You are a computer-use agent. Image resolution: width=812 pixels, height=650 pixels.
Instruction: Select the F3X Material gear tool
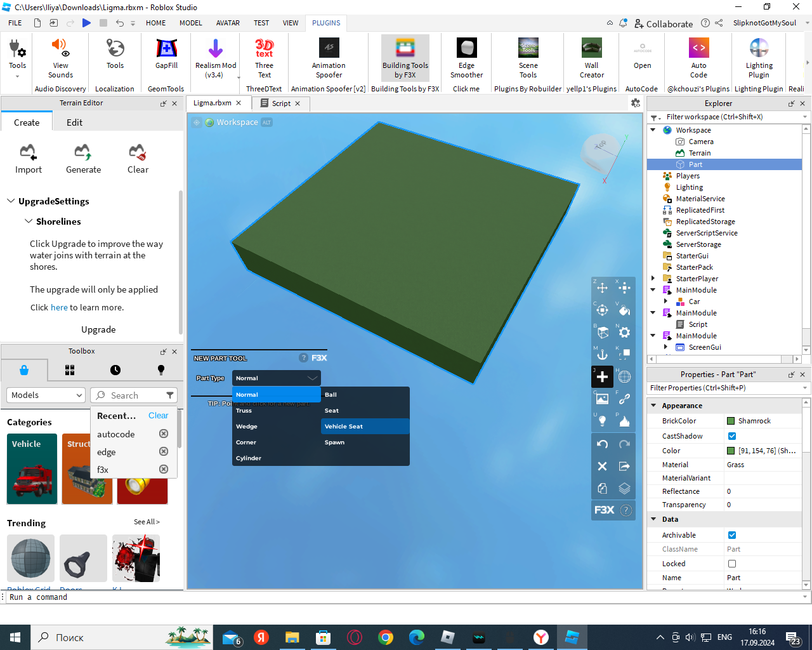point(624,332)
